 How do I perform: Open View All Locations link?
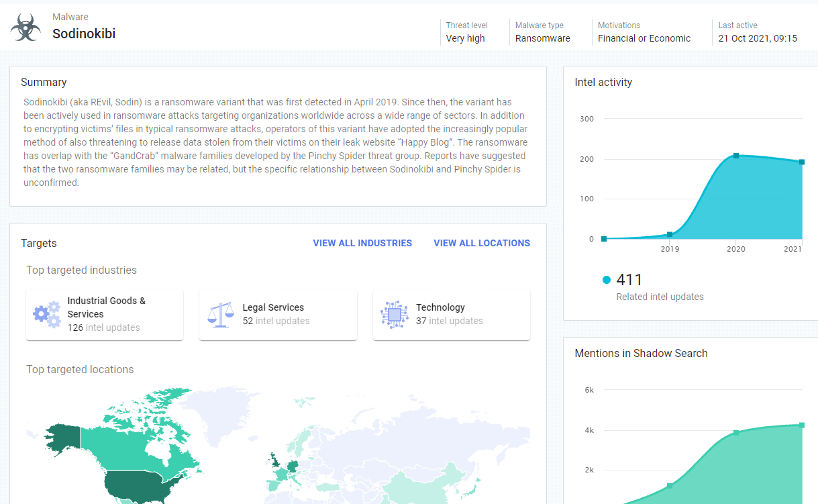482,243
